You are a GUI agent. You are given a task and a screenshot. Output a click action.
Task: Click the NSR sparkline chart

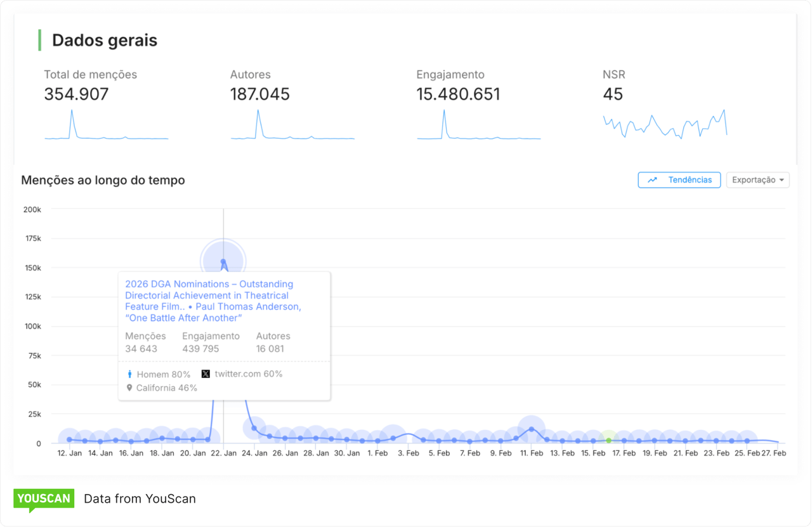point(664,125)
